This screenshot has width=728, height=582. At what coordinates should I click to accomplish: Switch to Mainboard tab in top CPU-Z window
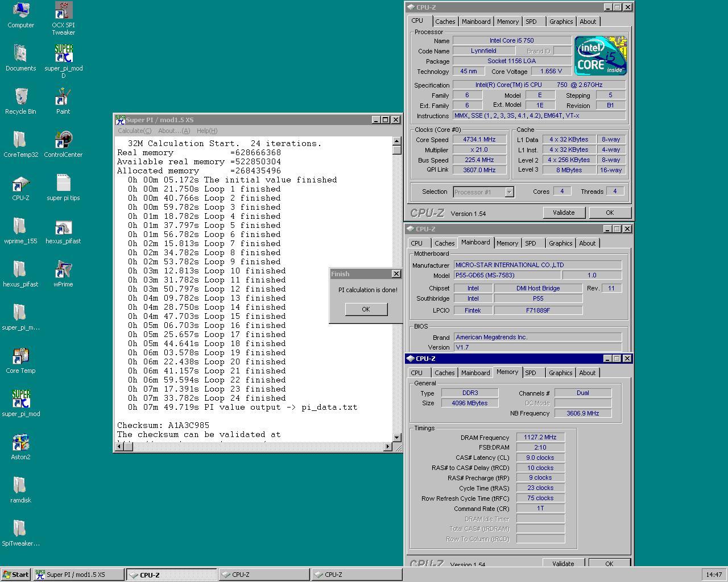(476, 22)
